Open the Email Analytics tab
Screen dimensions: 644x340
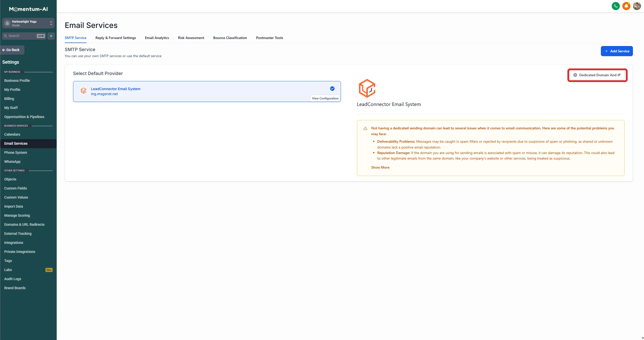click(157, 38)
